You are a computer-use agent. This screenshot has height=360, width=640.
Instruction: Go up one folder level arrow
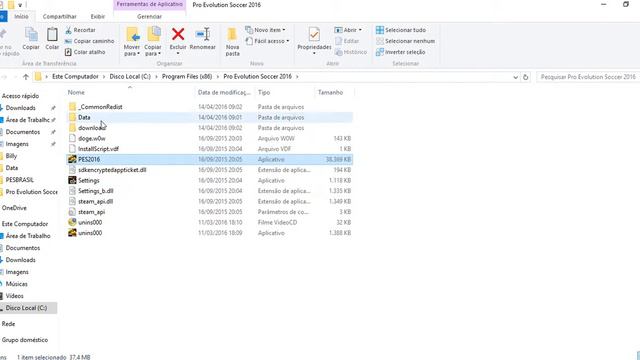point(26,77)
